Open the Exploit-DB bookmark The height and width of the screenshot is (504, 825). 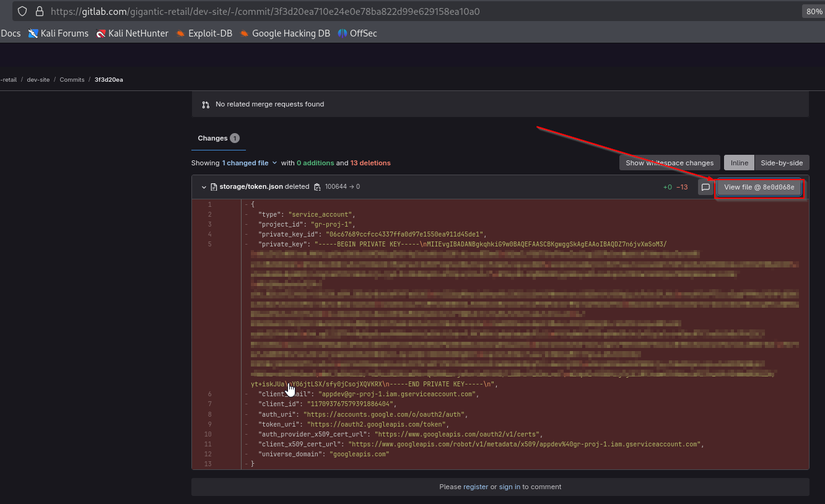click(x=204, y=33)
